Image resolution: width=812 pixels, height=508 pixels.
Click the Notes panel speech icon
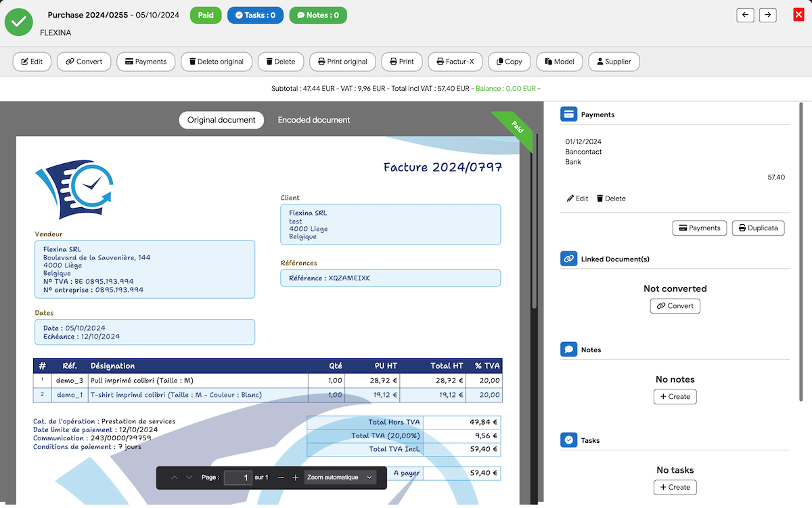point(568,350)
